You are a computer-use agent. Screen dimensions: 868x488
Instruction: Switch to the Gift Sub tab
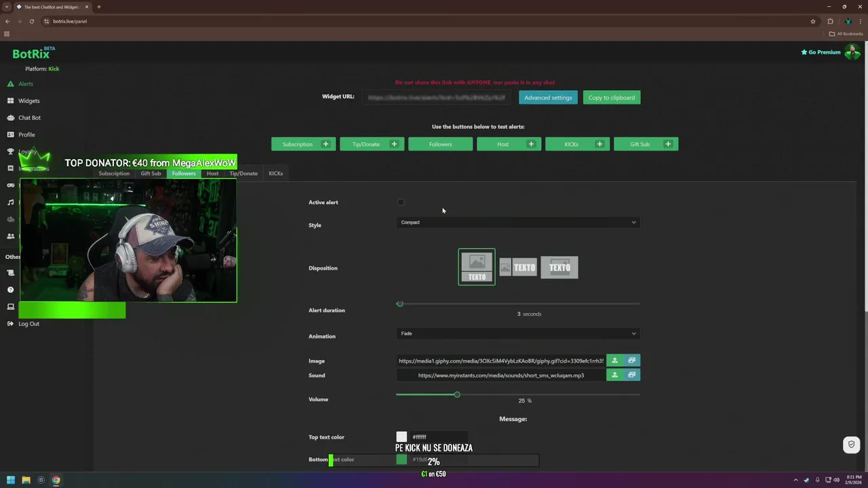(x=151, y=174)
